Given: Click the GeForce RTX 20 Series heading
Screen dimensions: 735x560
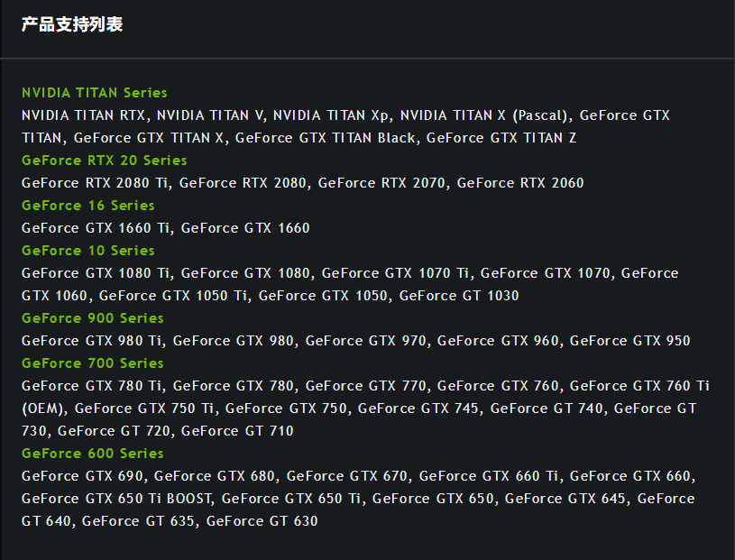Looking at the screenshot, I should point(104,161).
